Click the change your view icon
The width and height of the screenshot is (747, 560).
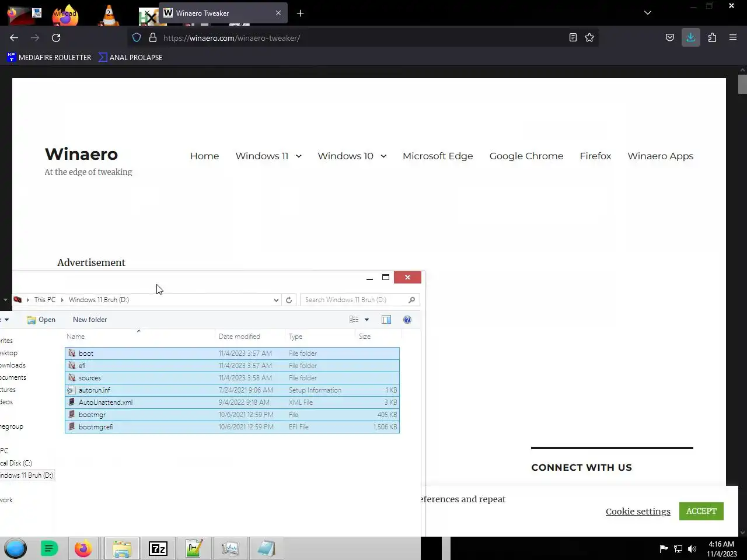coord(354,320)
